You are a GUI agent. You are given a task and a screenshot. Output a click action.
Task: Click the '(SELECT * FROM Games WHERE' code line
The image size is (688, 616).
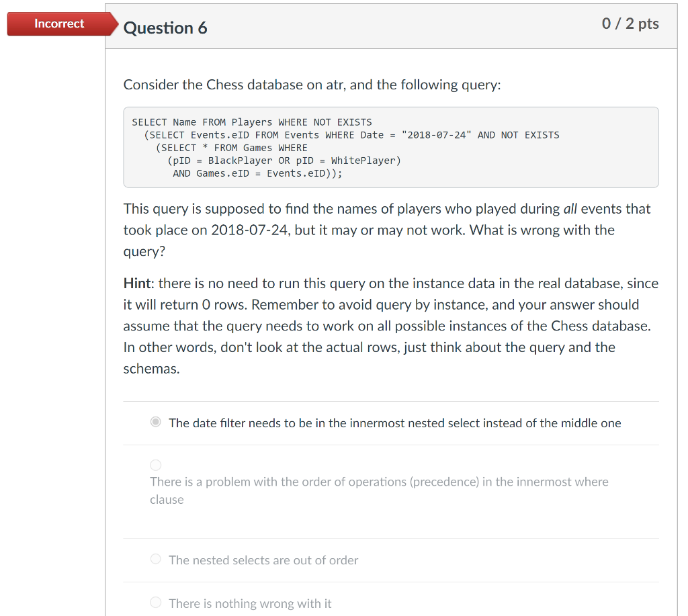231,148
